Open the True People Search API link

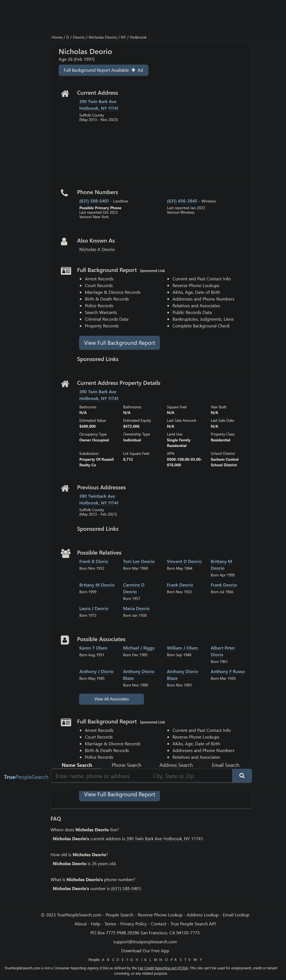tap(193, 924)
